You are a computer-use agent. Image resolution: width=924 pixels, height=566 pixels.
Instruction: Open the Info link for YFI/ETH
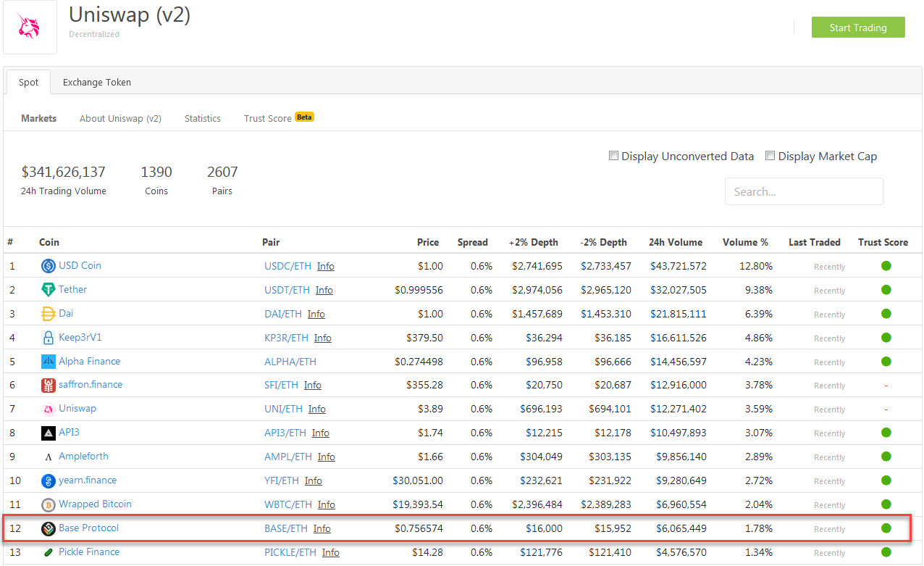314,480
